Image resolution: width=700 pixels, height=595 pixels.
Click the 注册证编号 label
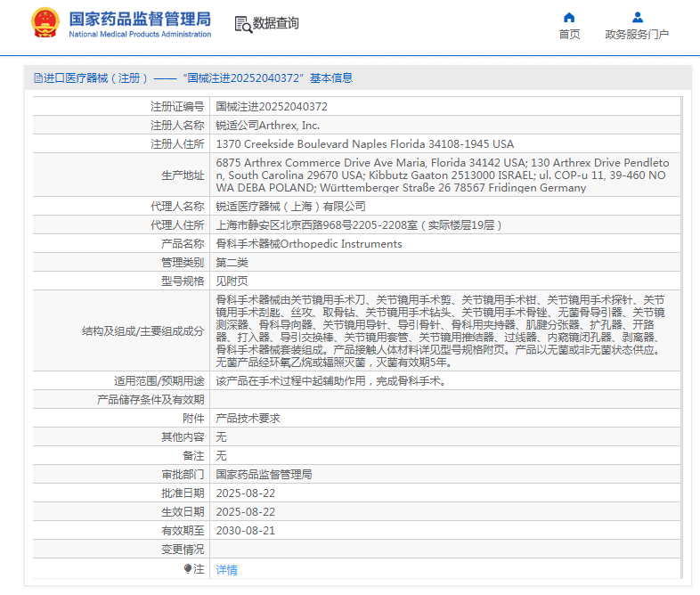pos(177,107)
